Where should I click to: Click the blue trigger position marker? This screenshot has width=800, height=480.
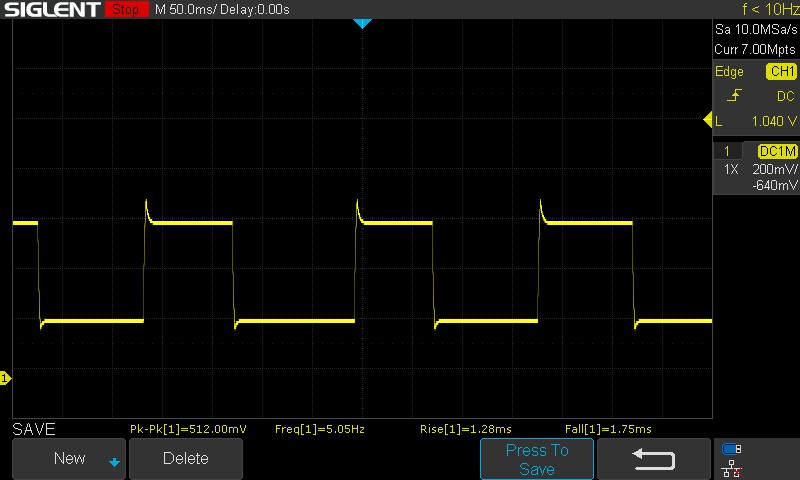click(362, 23)
